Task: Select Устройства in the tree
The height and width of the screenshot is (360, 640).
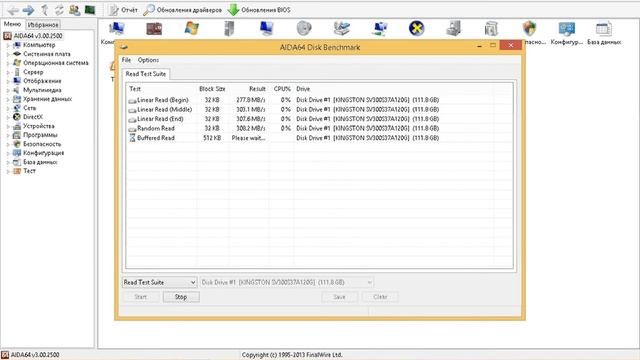Action: point(39,126)
